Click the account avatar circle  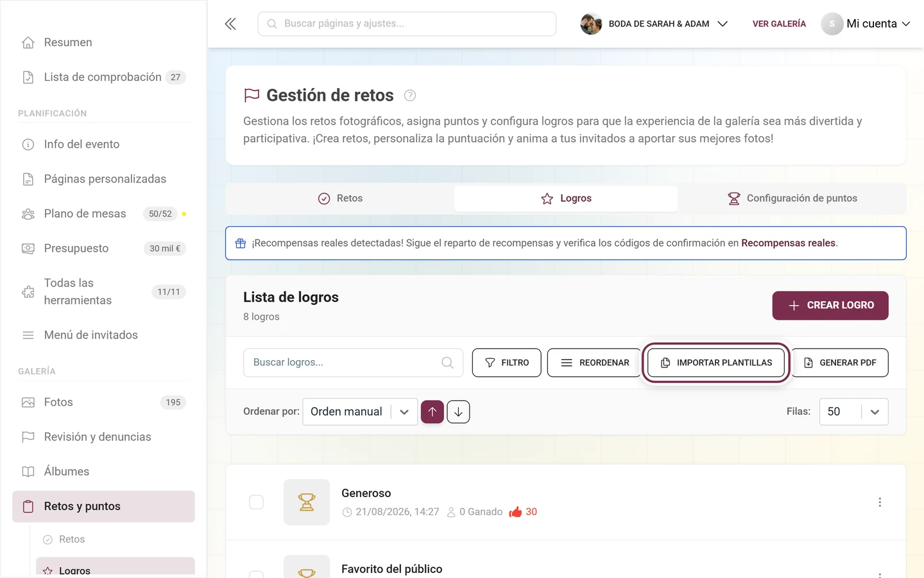click(832, 24)
